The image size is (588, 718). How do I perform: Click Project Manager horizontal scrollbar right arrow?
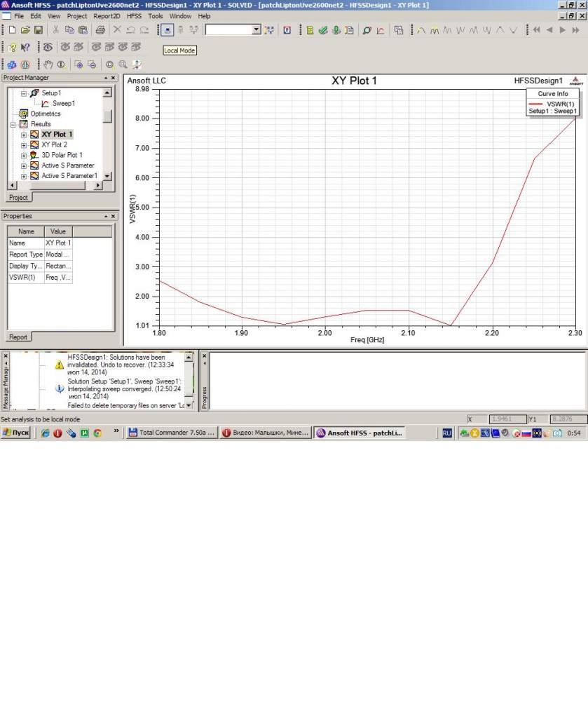click(98, 185)
